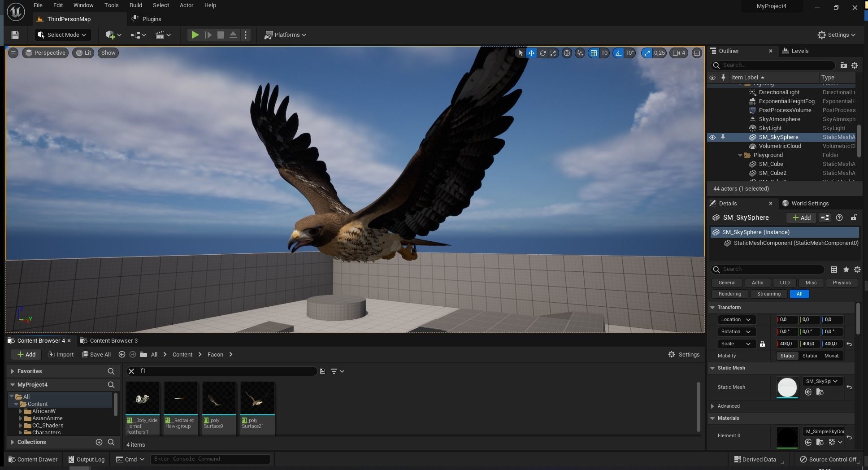Open Outliner settings gear

click(x=855, y=65)
